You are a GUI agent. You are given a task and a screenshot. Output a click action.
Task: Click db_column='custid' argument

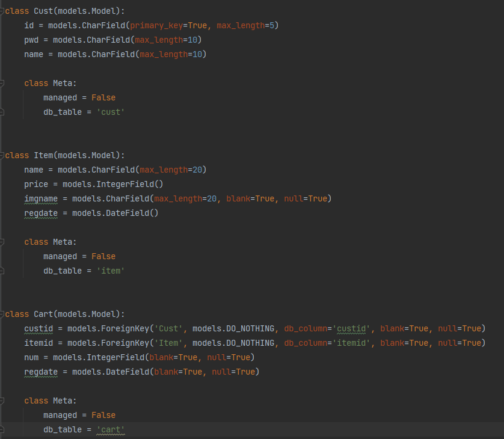point(327,329)
